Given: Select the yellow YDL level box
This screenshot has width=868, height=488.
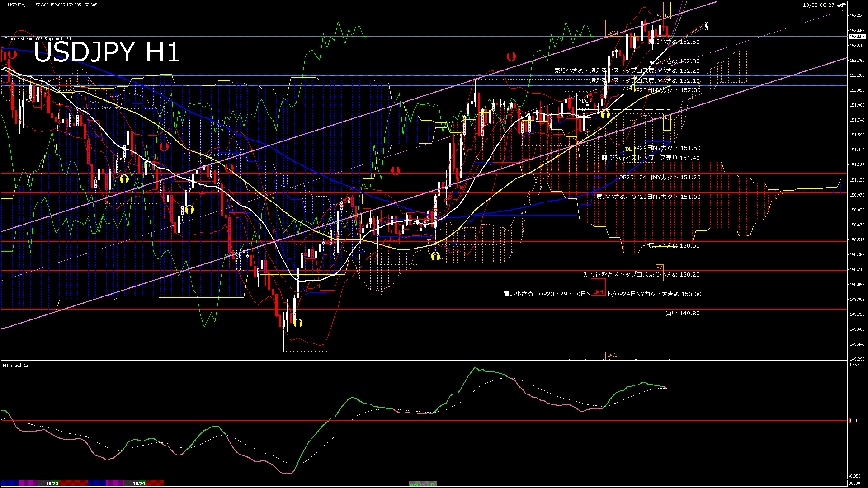Looking at the screenshot, I should pyautogui.click(x=627, y=149).
